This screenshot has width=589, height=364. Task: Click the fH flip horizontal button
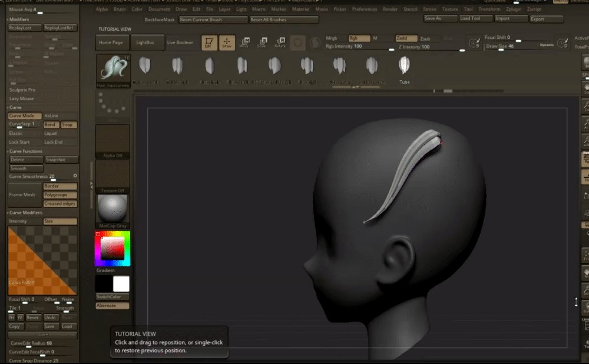pos(12,317)
